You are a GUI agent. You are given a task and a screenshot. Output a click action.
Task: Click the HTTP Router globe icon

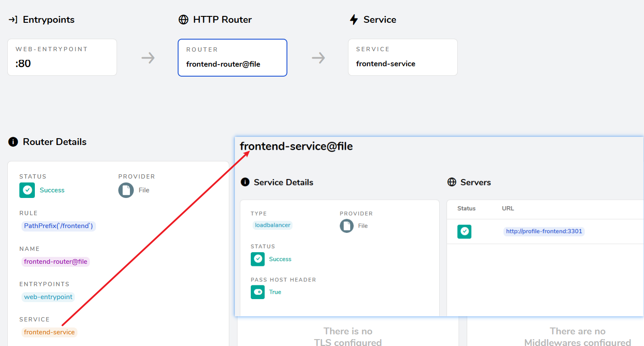pyautogui.click(x=183, y=20)
